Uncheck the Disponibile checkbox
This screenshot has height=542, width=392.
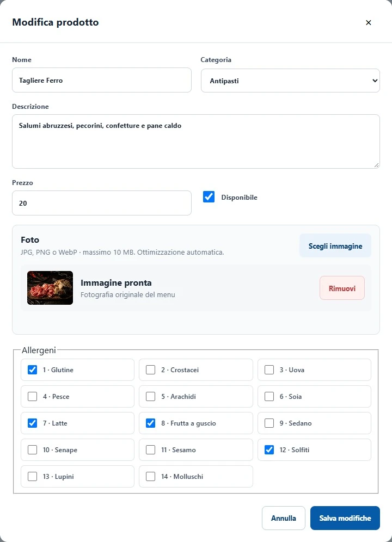[x=209, y=197]
